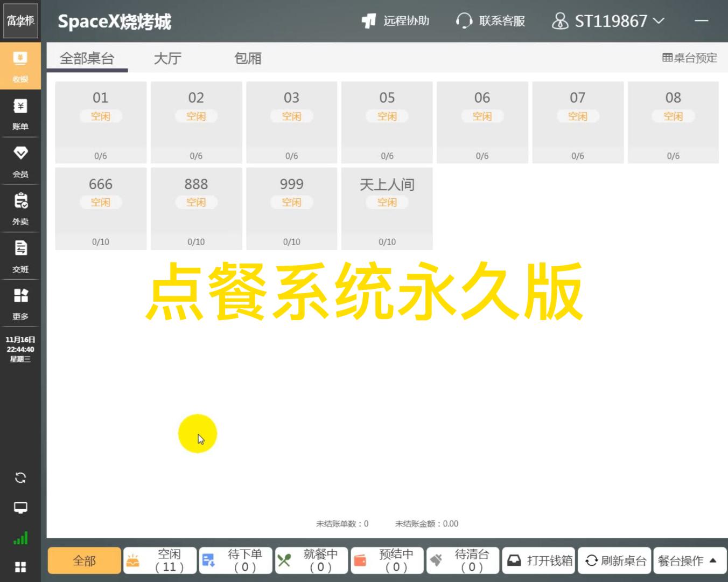Select the 天上人间 room table
728x582 pixels.
(387, 209)
